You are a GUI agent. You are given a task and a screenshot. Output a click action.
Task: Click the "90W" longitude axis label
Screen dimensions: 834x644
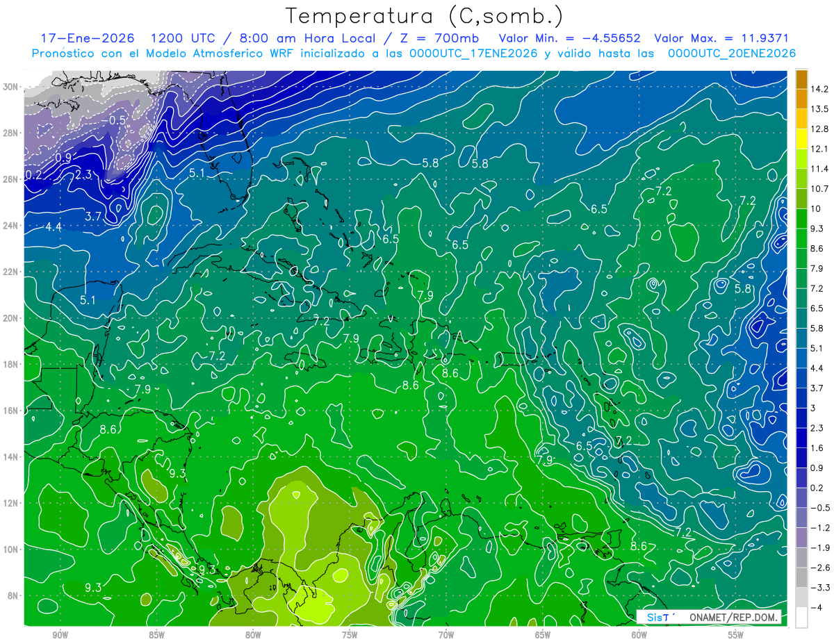tap(60, 636)
